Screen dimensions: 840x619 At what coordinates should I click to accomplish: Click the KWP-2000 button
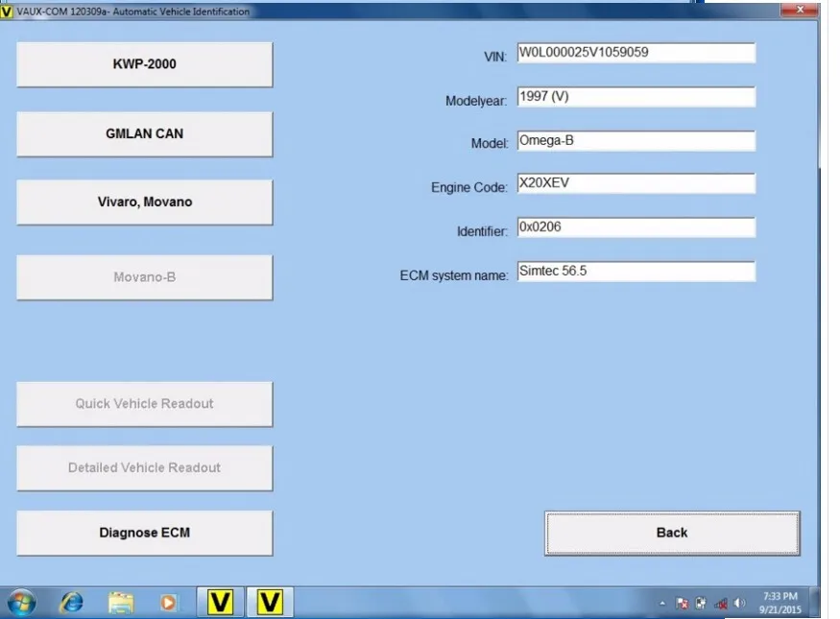click(x=145, y=64)
